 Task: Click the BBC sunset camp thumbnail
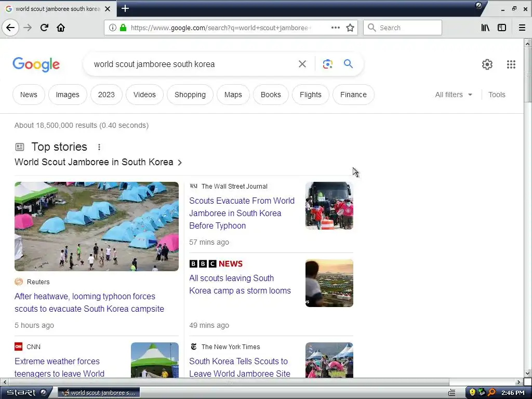(329, 283)
